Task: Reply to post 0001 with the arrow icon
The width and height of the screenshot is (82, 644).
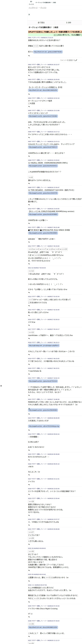Action: [29, 56]
